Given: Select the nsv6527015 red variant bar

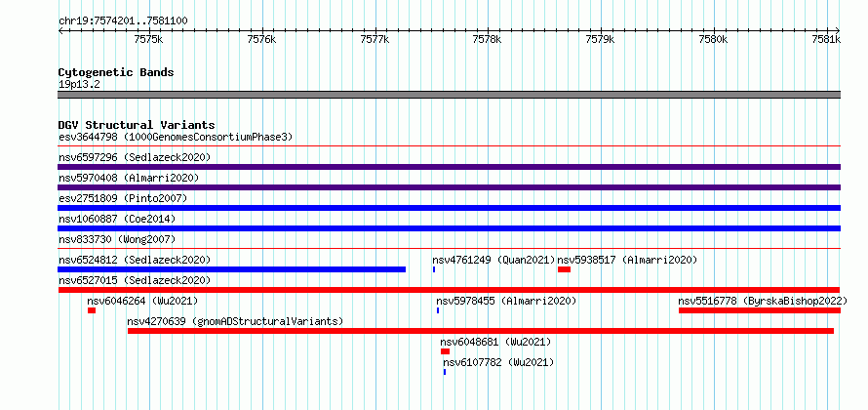Looking at the screenshot, I should [449, 290].
